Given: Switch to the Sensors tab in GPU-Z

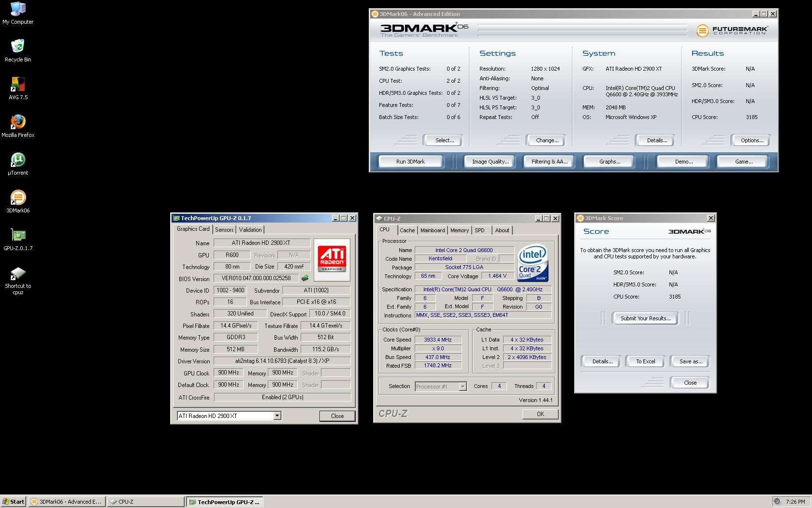Looking at the screenshot, I should [x=224, y=230].
